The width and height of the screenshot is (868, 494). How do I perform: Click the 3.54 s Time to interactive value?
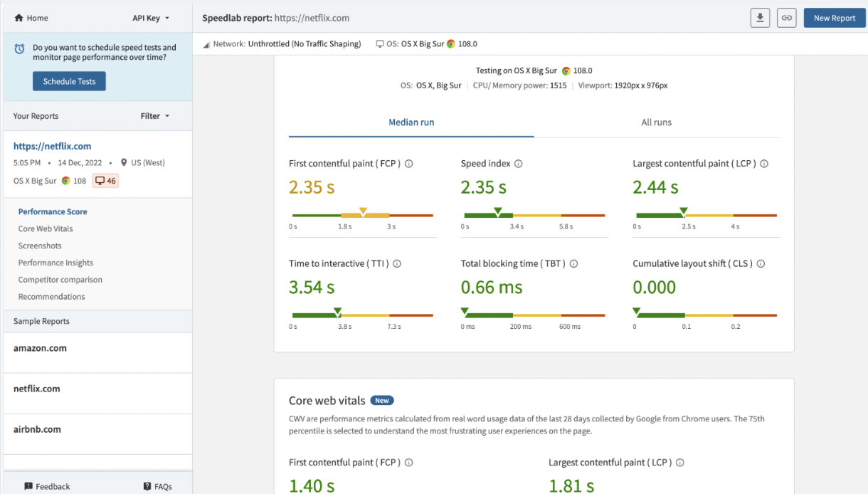coord(312,288)
